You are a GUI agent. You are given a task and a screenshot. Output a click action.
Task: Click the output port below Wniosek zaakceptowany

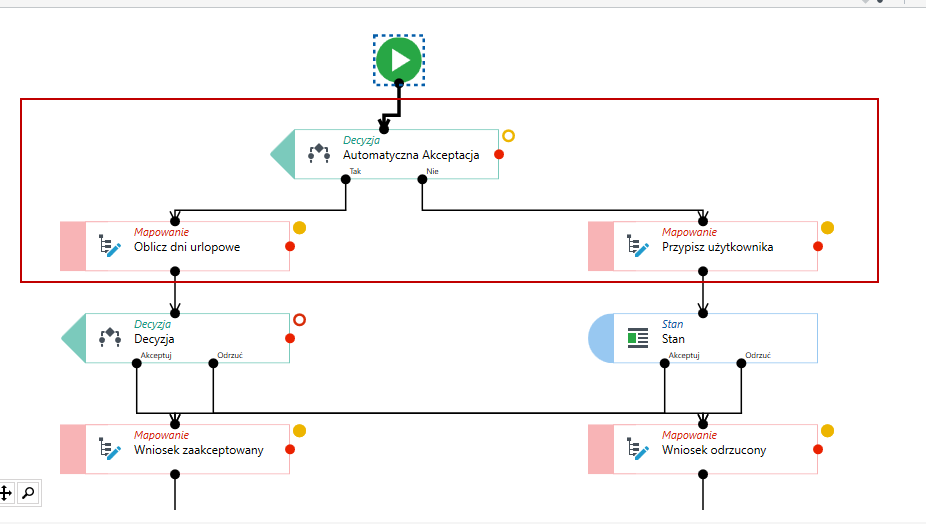coord(175,474)
